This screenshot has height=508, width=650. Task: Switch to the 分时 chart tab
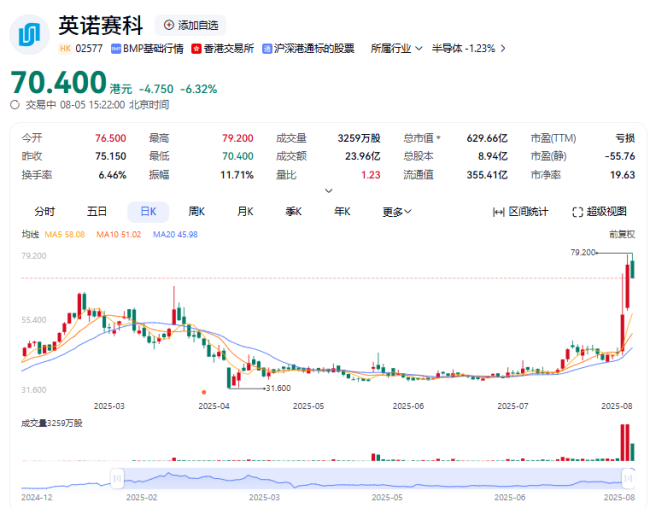(44, 212)
